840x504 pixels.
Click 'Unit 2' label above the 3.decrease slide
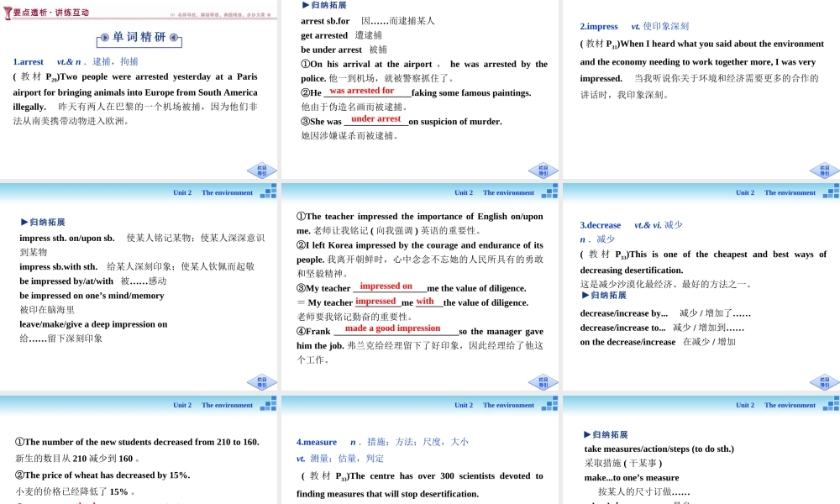click(745, 192)
